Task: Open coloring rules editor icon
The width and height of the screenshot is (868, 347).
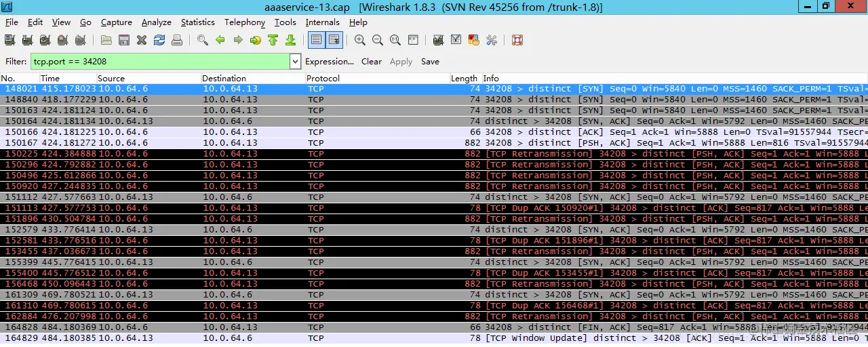Action: point(474,40)
